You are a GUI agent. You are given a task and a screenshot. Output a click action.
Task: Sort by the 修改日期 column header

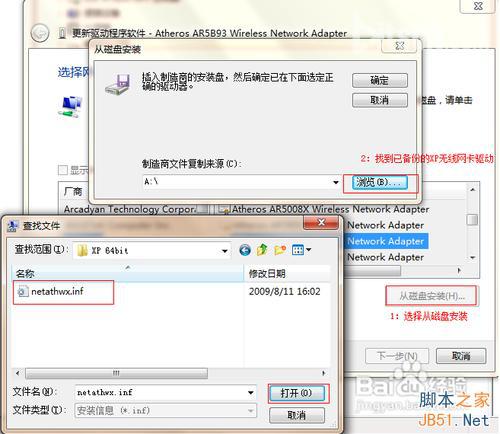(x=287, y=274)
